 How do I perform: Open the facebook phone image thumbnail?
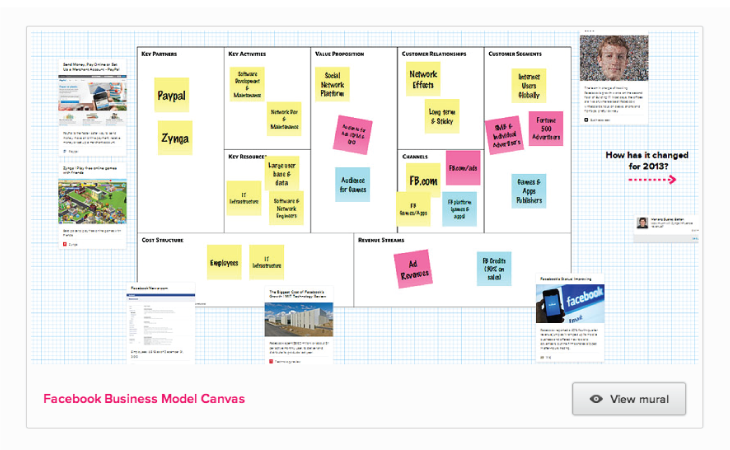click(x=570, y=303)
